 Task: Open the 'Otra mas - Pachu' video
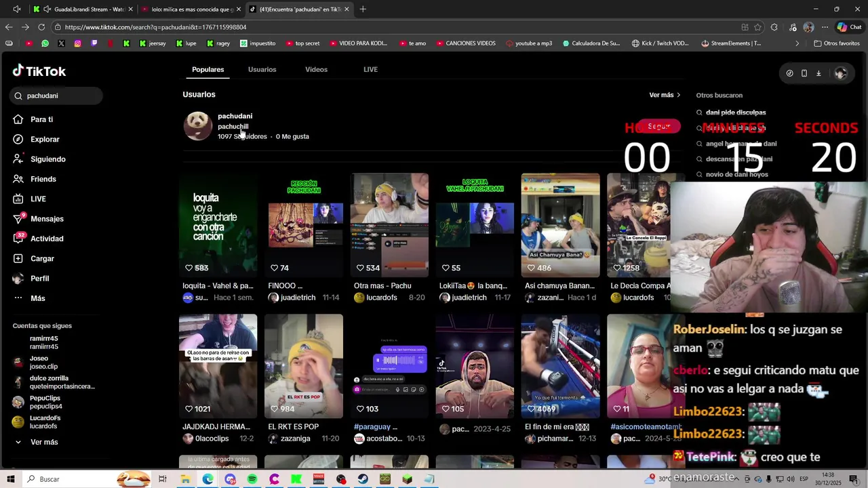(389, 225)
